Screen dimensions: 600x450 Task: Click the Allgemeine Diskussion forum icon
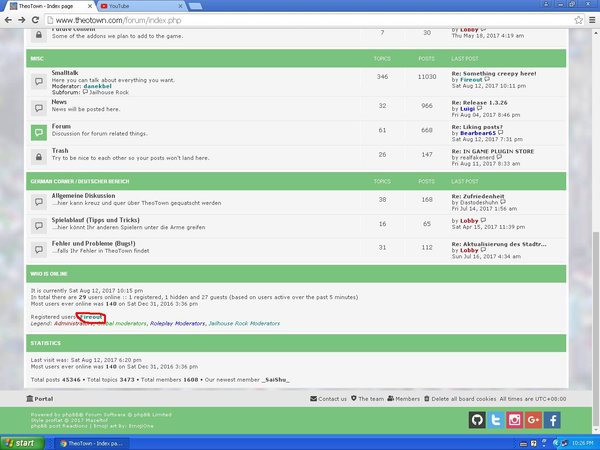tap(39, 202)
